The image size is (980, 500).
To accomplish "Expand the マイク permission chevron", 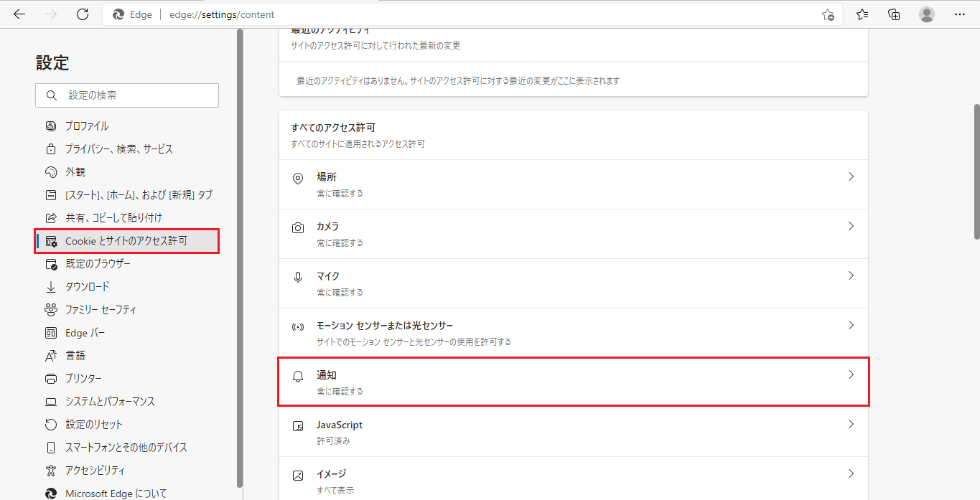I will click(x=851, y=275).
